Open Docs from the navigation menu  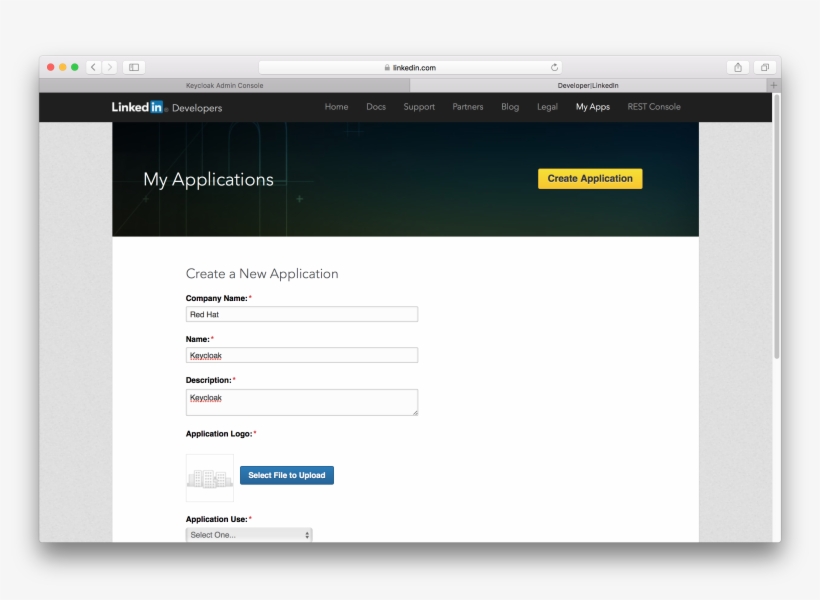376,107
